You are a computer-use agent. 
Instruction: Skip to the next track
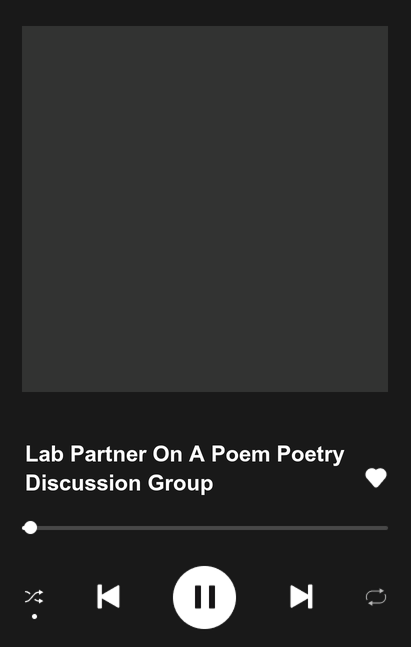301,597
